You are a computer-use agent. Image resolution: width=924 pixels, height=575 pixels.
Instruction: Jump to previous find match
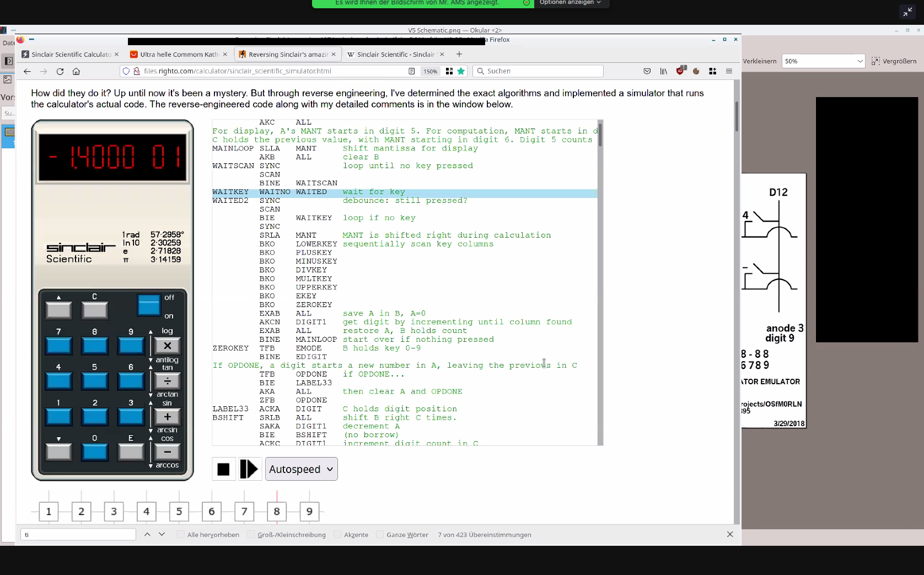coord(147,534)
